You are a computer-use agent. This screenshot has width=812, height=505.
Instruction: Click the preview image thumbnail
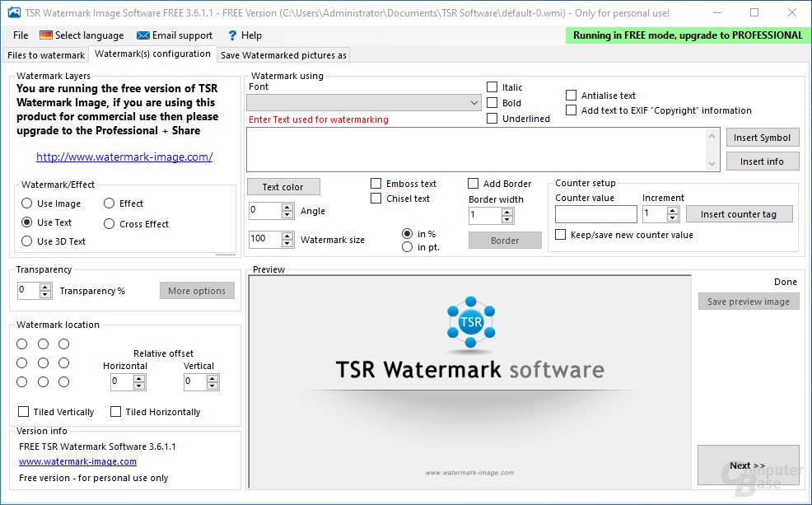pos(469,381)
